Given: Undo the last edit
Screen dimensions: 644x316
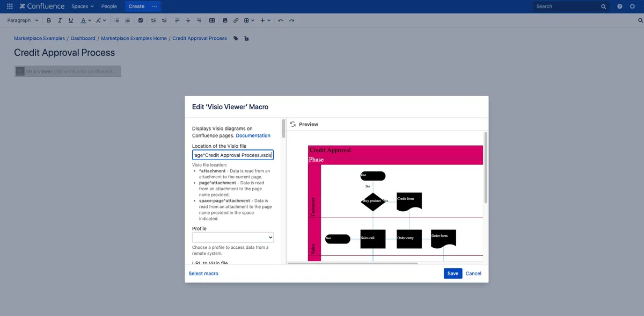Looking at the screenshot, I should 281,20.
